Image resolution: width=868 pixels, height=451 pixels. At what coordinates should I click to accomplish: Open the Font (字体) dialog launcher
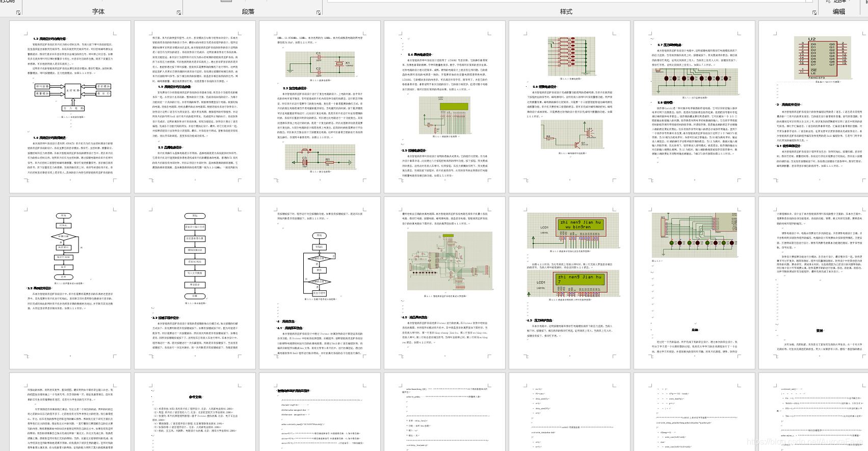tap(179, 12)
